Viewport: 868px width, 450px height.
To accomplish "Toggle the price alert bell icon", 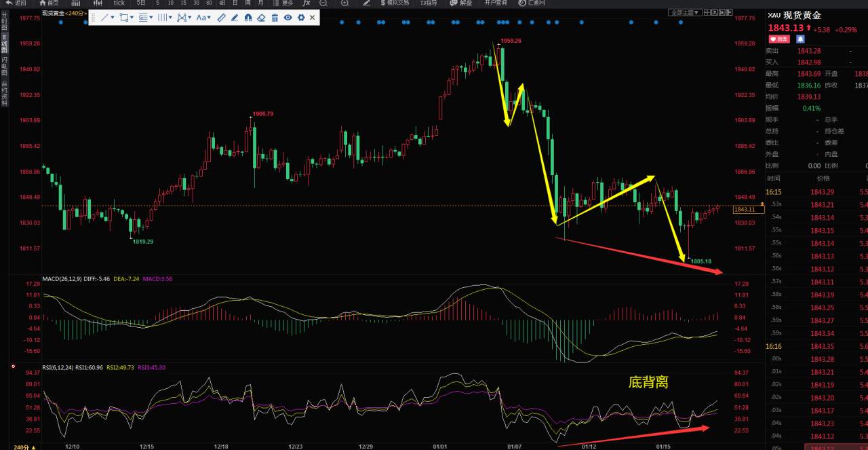I will pos(800,39).
